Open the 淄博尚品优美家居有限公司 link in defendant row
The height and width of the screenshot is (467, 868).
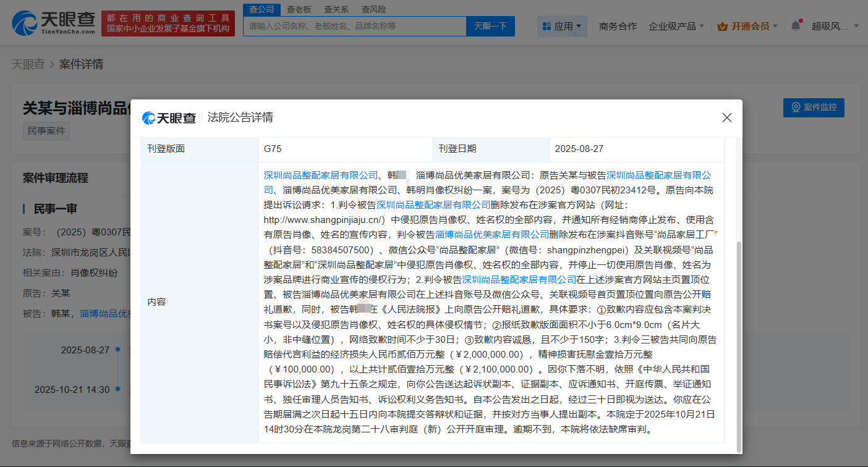(x=105, y=313)
